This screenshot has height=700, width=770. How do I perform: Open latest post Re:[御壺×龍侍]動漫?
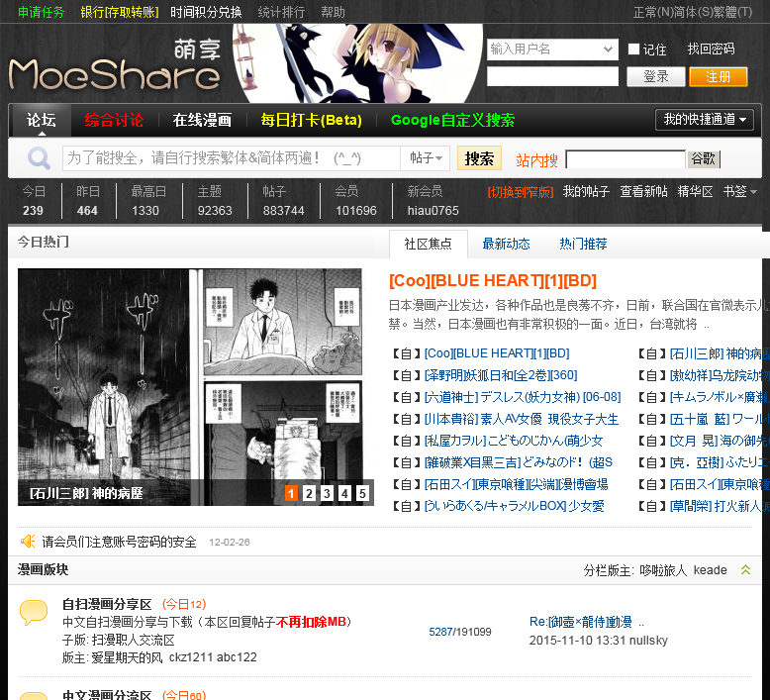[586, 622]
